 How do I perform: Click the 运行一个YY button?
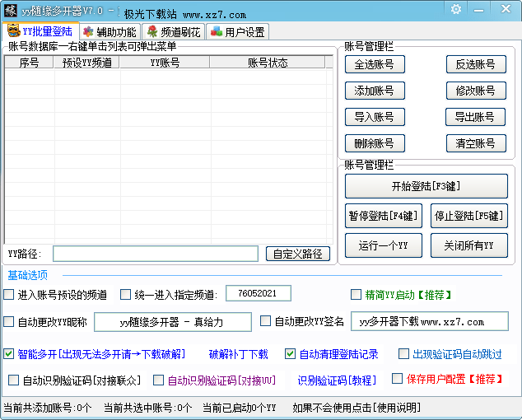click(384, 245)
